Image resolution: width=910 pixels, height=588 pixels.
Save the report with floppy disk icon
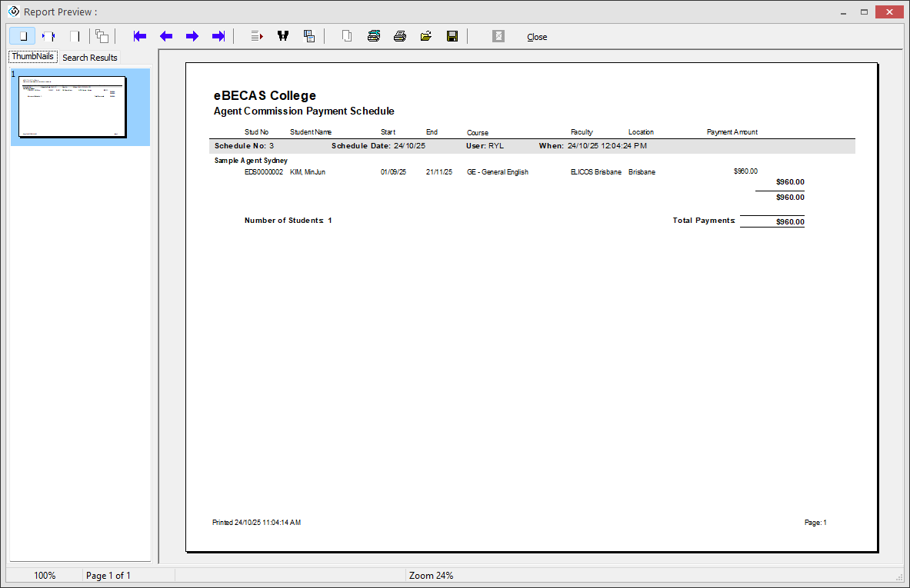[452, 36]
